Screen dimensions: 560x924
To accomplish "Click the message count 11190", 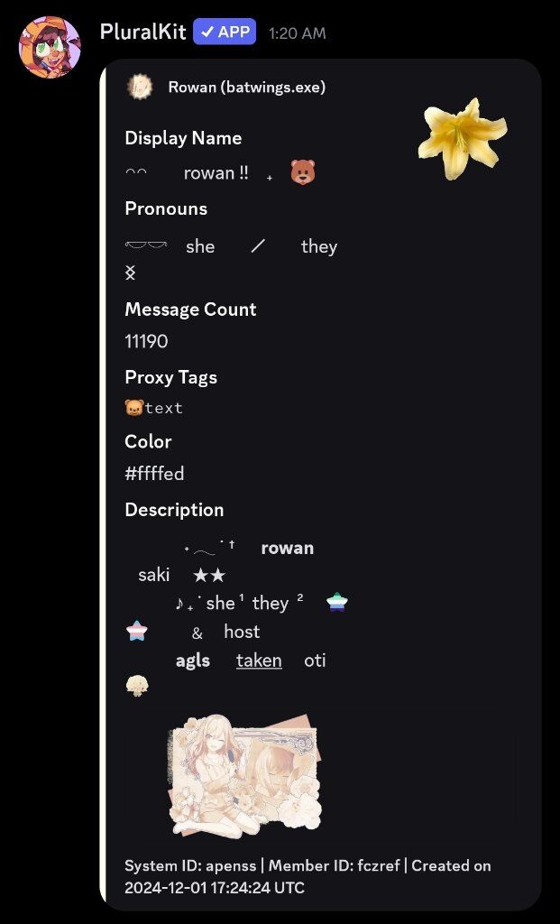I will [x=146, y=341].
